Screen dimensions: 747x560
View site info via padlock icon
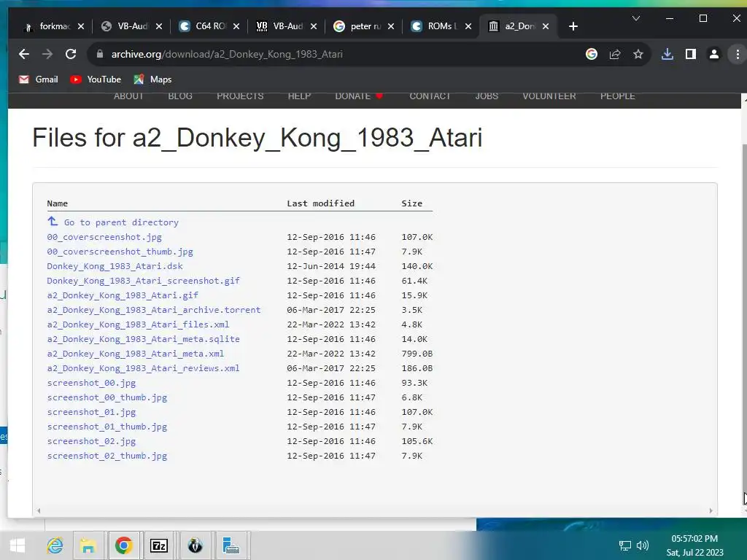[99, 54]
